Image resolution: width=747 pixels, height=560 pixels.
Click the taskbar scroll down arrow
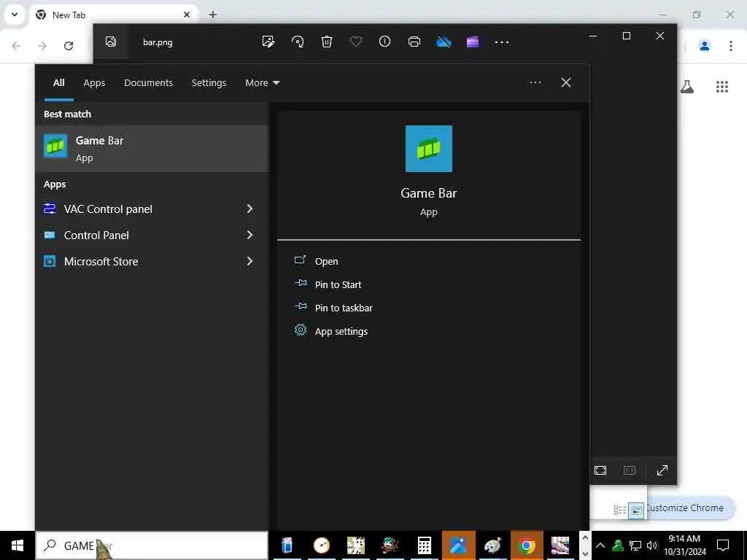click(586, 554)
